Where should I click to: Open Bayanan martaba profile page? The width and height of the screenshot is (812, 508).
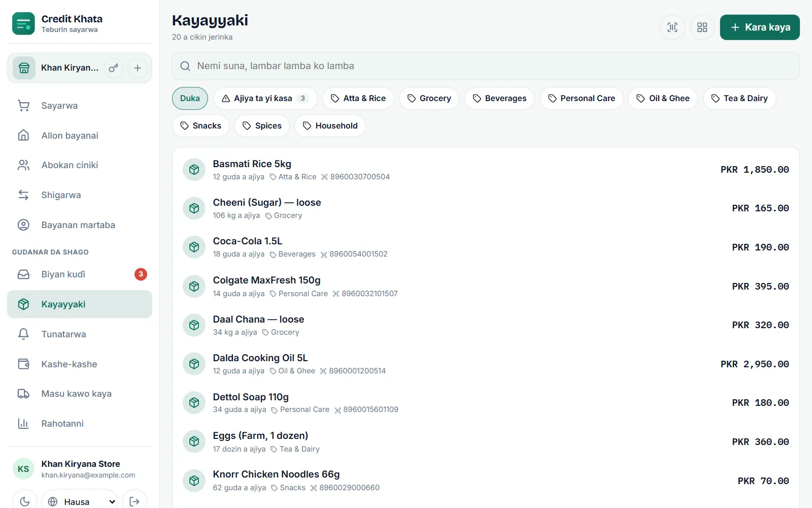tap(80, 225)
